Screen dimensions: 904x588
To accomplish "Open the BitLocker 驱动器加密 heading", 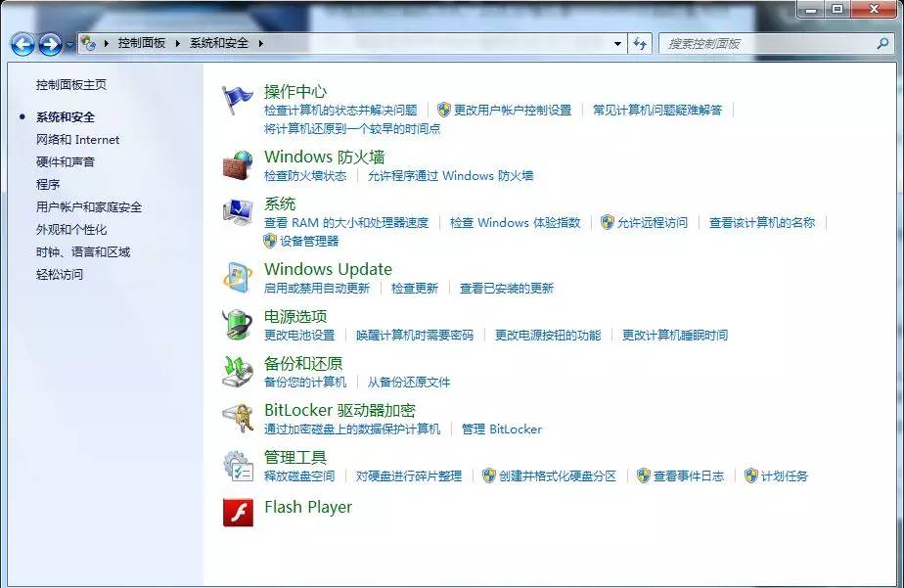I will [339, 410].
